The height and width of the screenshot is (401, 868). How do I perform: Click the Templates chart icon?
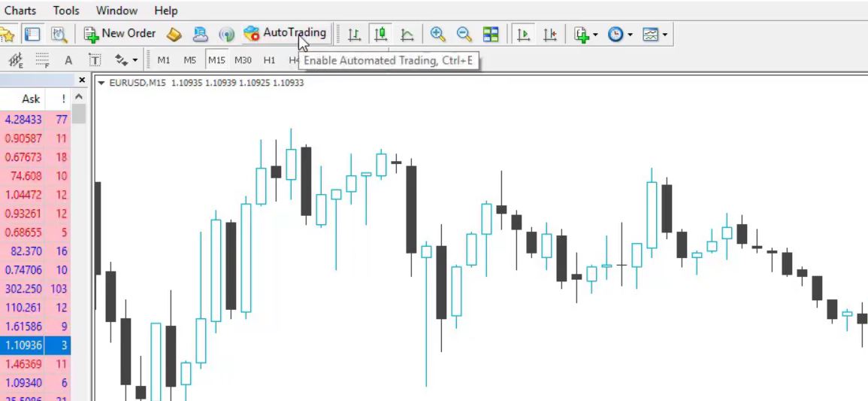point(651,35)
